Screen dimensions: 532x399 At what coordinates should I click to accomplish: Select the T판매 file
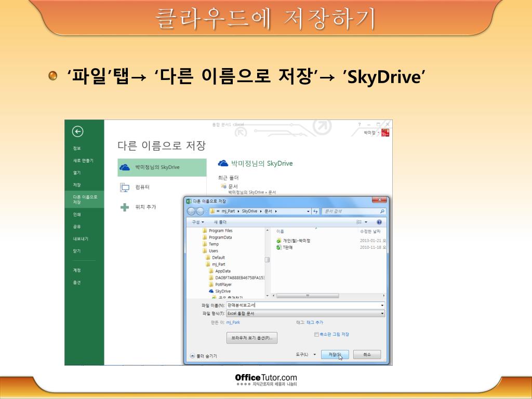(x=285, y=247)
